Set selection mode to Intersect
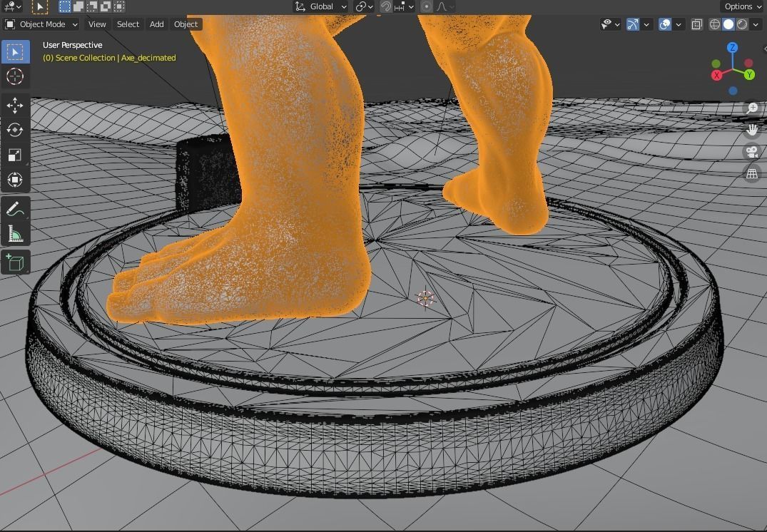The image size is (767, 532). point(119,6)
